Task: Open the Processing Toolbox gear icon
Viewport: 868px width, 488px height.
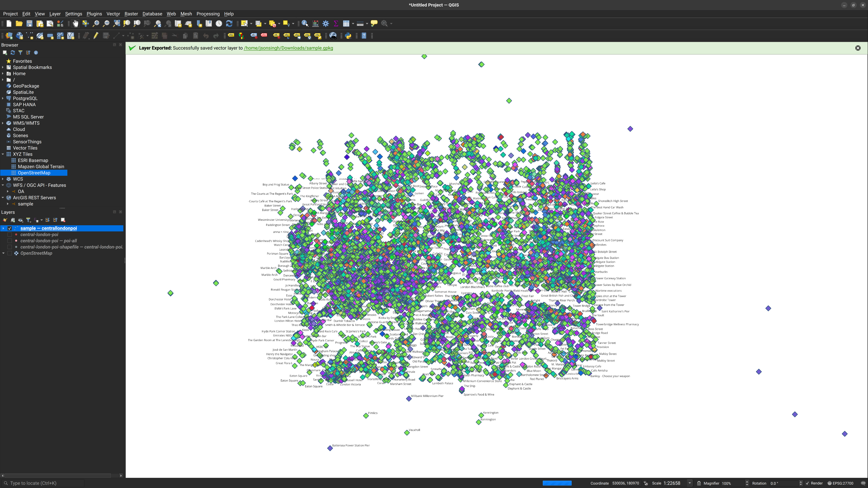Action: (326, 23)
